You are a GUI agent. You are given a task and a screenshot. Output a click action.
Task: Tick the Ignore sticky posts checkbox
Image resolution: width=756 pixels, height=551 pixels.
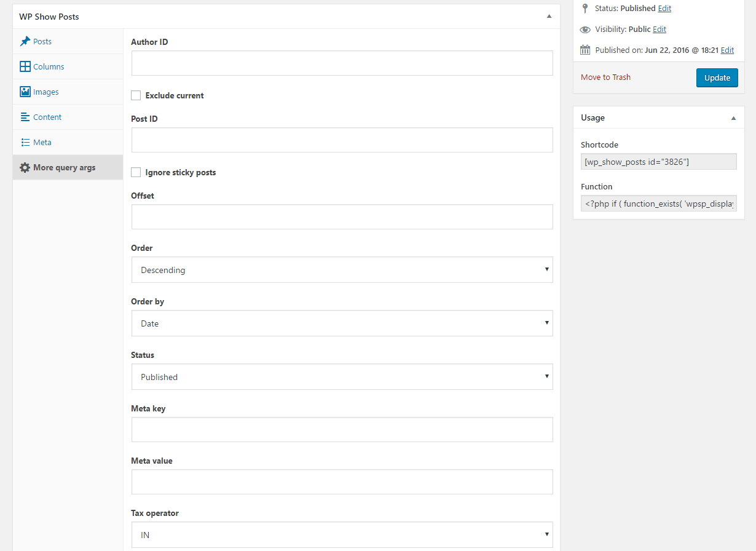tap(136, 172)
